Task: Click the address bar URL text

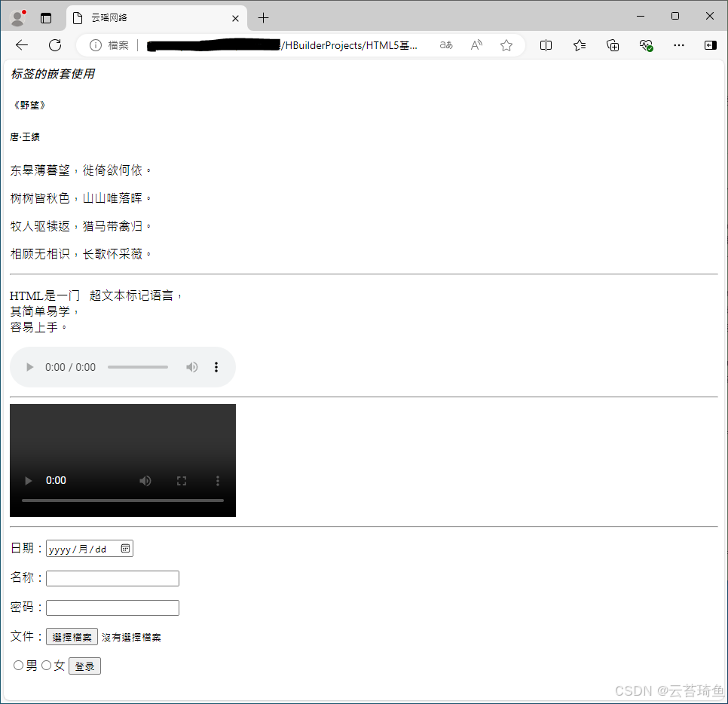Action: tap(282, 45)
